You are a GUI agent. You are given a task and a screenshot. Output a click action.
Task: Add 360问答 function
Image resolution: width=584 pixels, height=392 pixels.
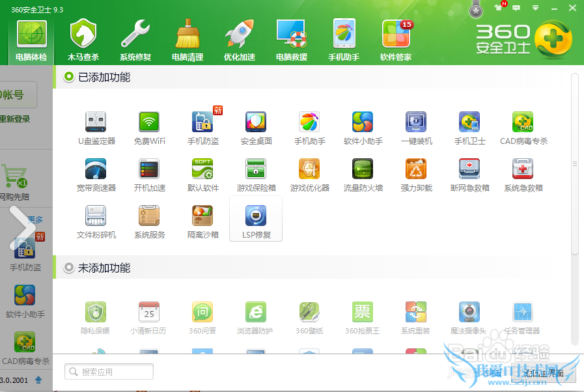click(202, 318)
